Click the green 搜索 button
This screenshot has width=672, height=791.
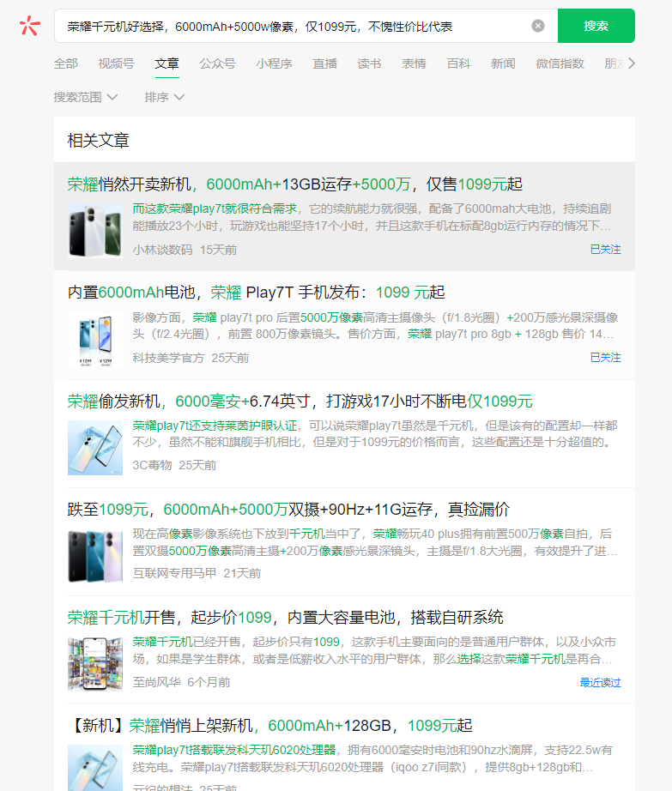596,26
